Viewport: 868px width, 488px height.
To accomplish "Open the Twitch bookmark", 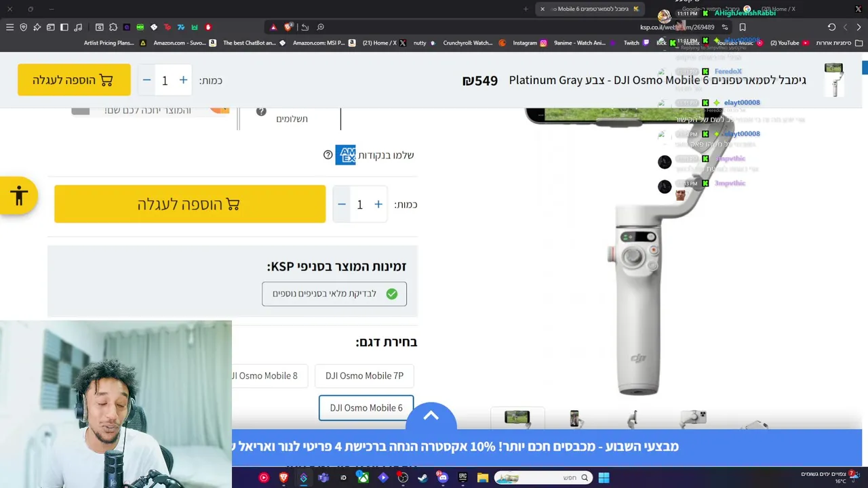I will [637, 43].
